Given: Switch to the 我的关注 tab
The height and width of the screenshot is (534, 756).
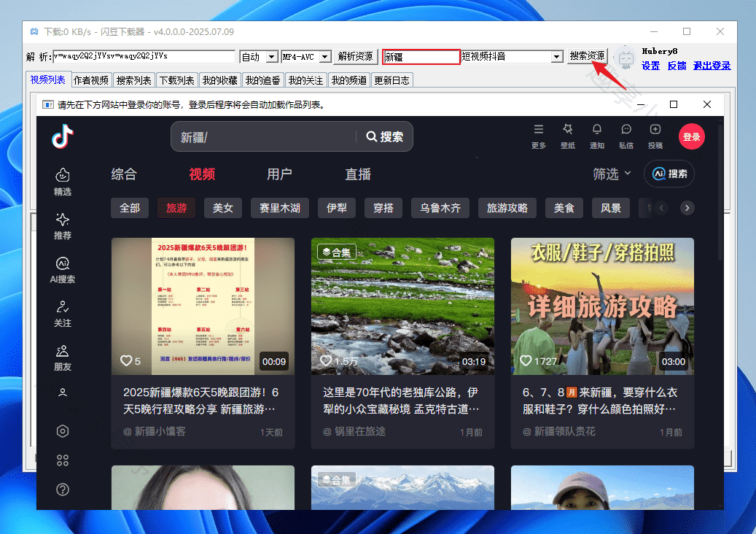Looking at the screenshot, I should click(305, 80).
